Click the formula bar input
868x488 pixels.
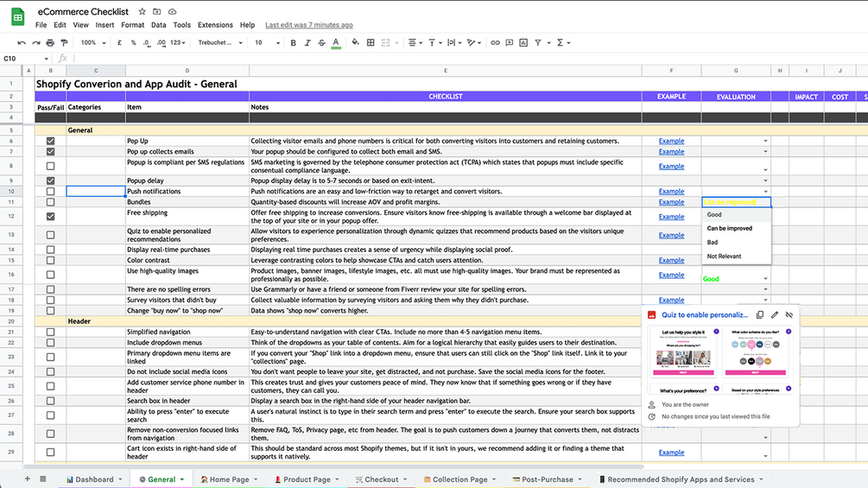click(470, 59)
